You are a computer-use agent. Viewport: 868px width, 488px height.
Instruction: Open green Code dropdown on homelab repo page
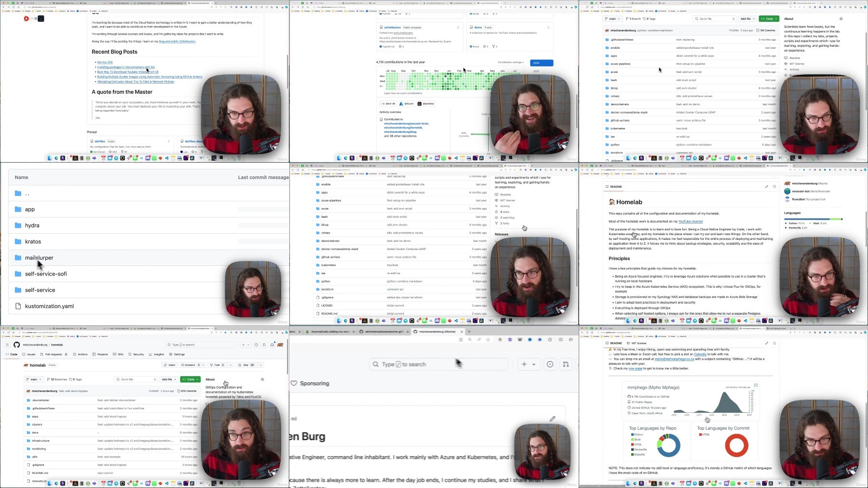[x=190, y=379]
